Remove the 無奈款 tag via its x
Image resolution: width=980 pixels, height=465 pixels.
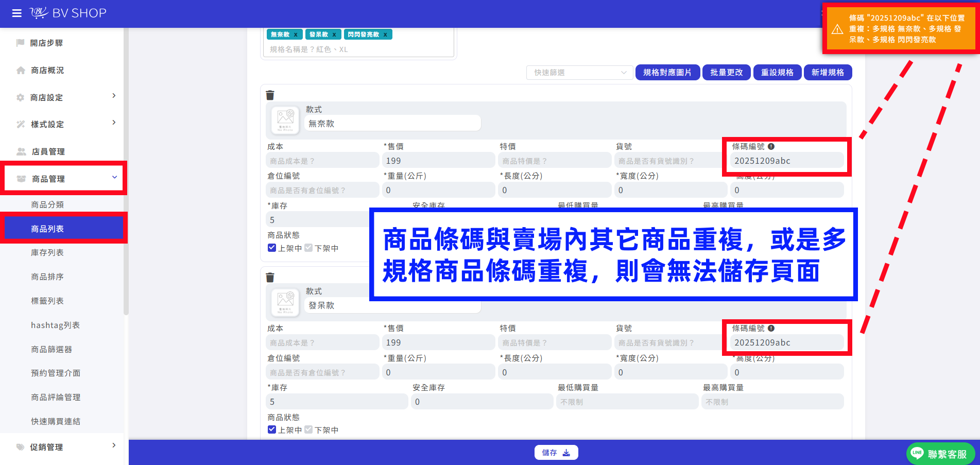[x=296, y=35]
